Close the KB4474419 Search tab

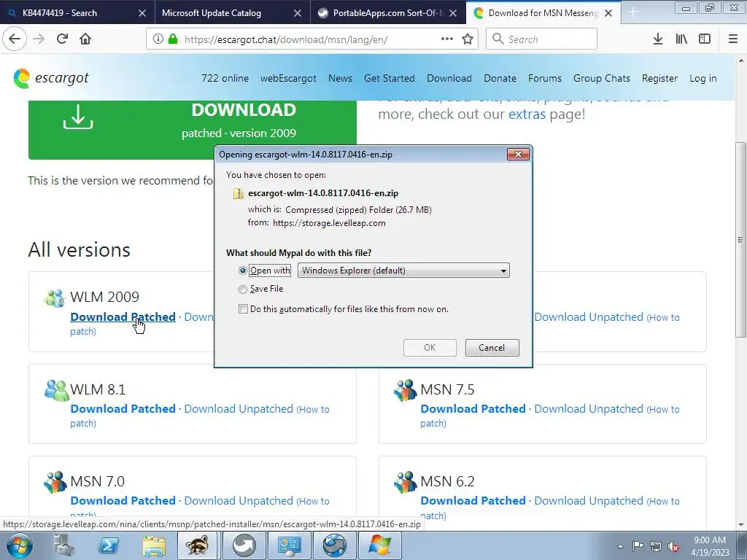click(x=142, y=13)
